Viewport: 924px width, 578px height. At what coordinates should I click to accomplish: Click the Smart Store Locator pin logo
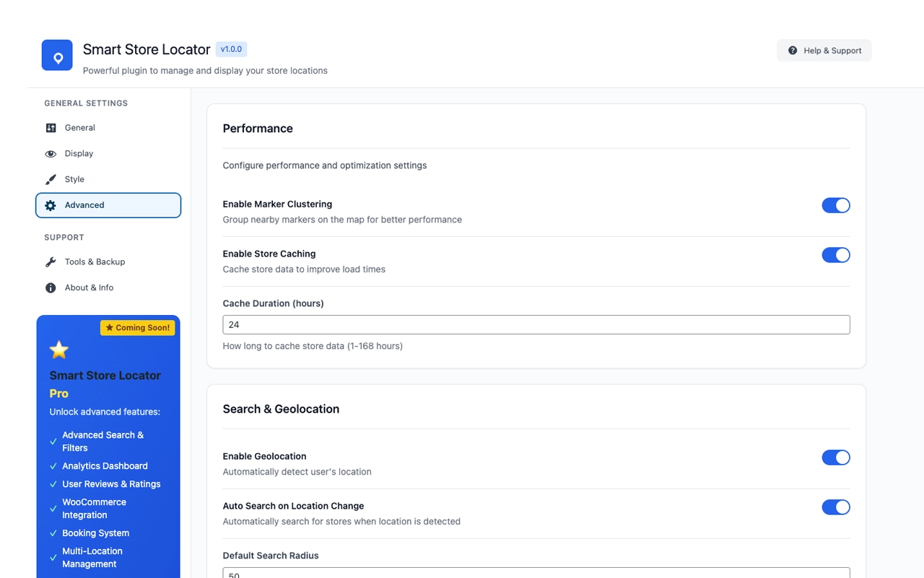coord(57,56)
